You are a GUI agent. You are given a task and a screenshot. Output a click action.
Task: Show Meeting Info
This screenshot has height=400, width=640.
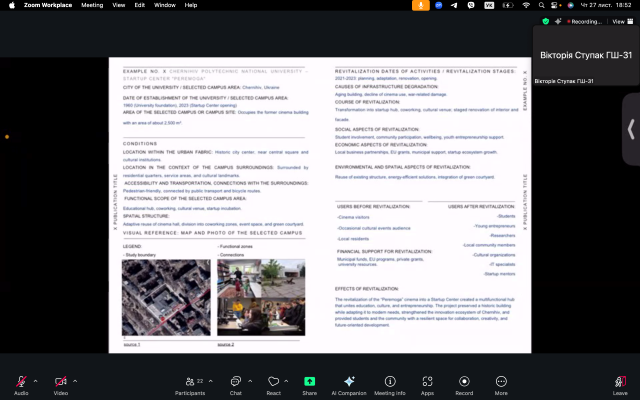(389, 382)
